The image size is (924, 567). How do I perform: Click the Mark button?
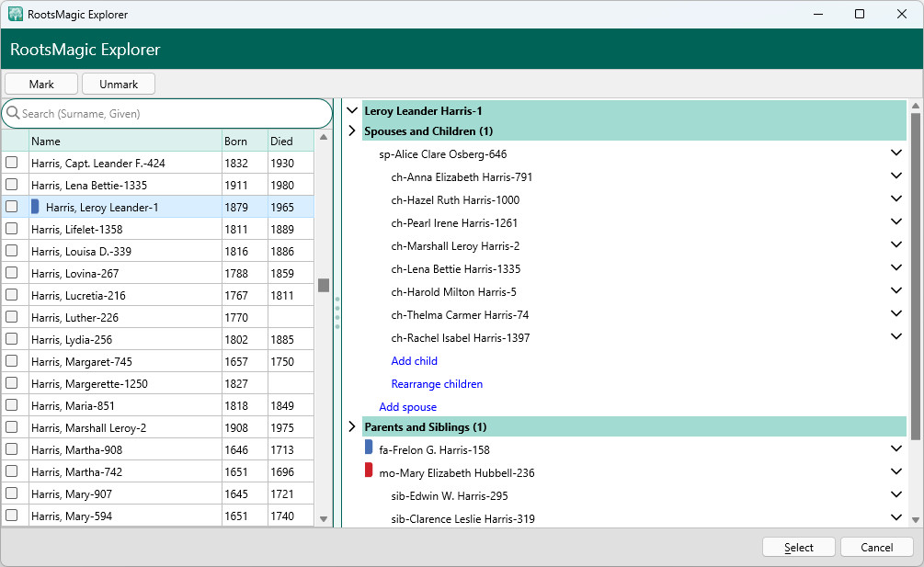coord(41,84)
